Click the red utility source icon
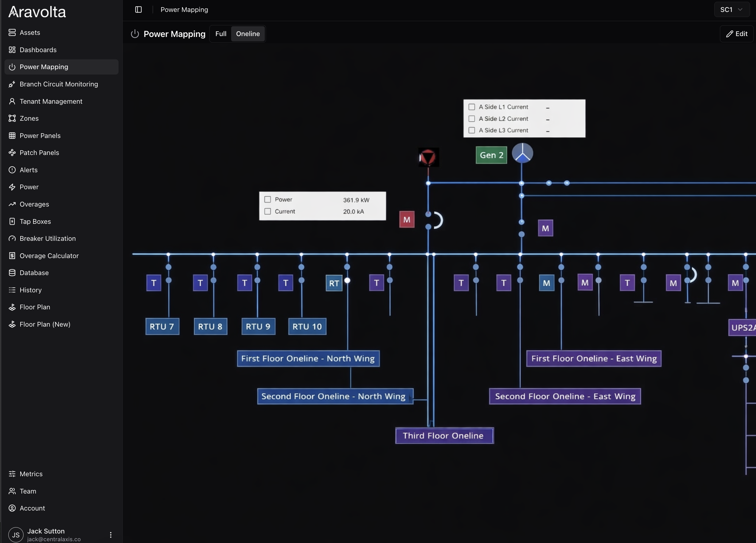The height and width of the screenshot is (543, 756). 428,157
